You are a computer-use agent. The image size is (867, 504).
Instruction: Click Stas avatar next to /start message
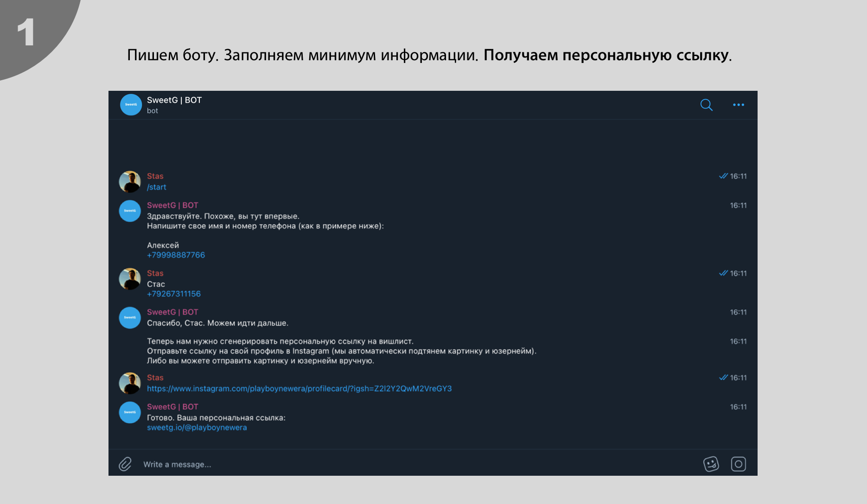tap(130, 182)
